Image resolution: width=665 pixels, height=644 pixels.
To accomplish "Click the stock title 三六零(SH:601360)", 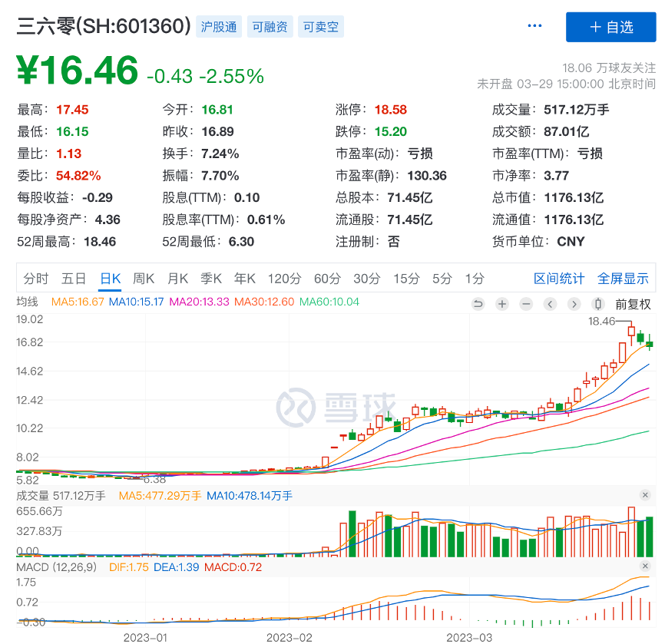I will click(x=104, y=26).
